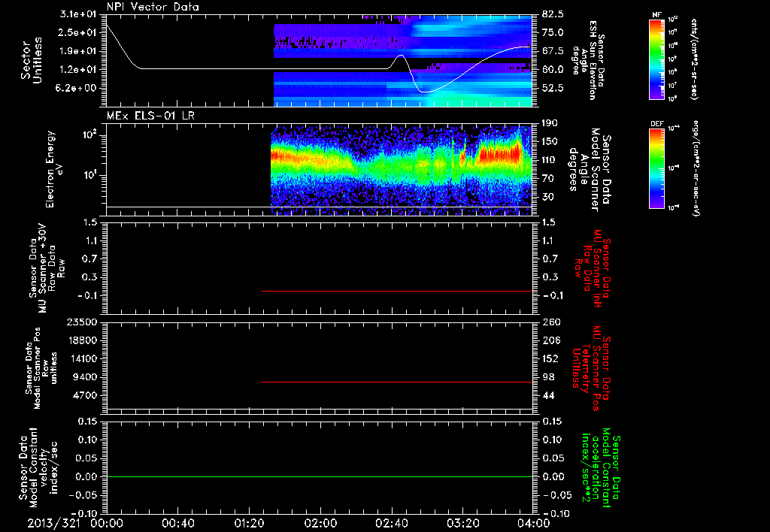Image resolution: width=770 pixels, height=532 pixels.
Task: Click the red MU Scanner Pos line
Action: point(397,382)
